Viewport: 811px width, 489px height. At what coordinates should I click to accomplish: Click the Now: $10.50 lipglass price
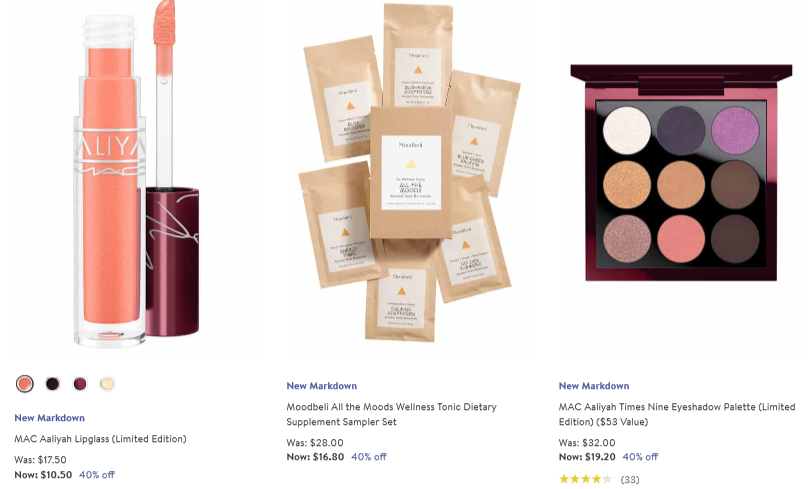click(43, 475)
